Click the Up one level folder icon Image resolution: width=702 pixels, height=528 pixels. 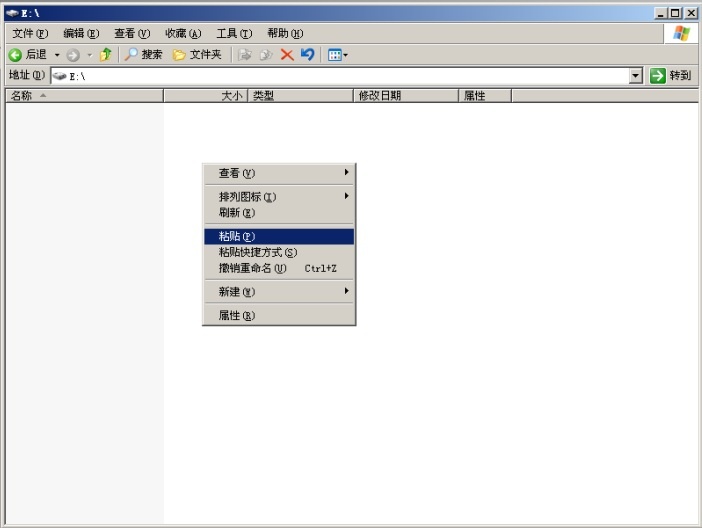(x=105, y=55)
